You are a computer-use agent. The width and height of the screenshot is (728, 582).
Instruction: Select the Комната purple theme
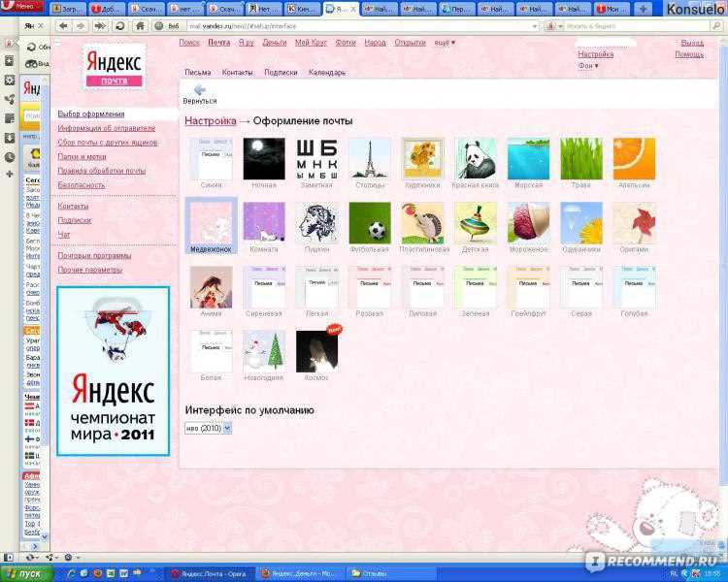coord(264,223)
